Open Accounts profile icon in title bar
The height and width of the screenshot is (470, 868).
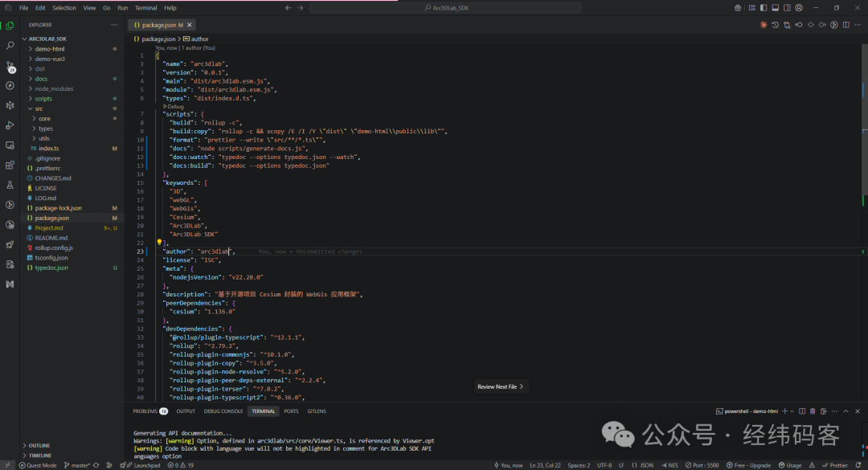click(799, 8)
